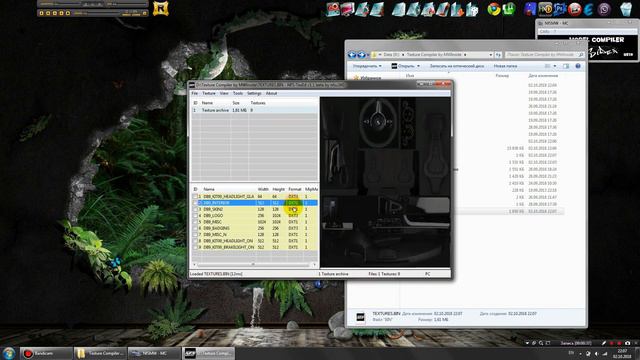Screen dimensions: 640x360
Task: Click Explorer refresh button beside address bar
Action: pos(498,55)
